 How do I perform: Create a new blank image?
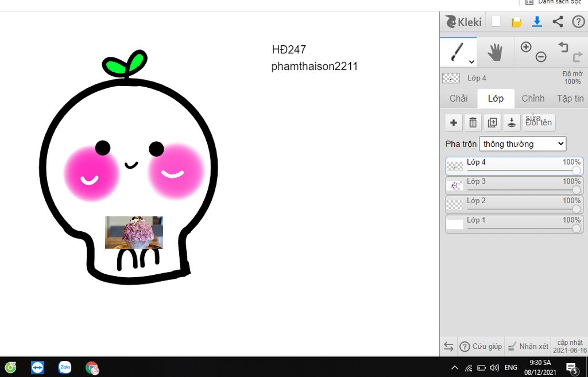click(x=496, y=21)
